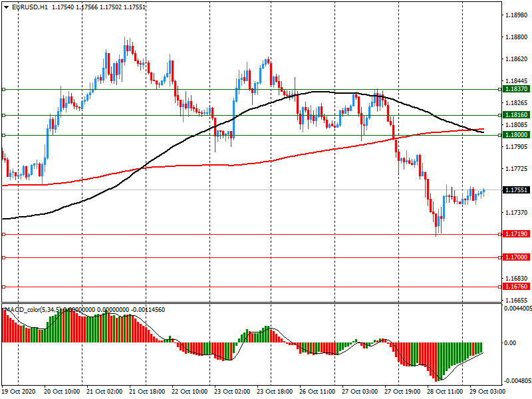
Task: Select the square handle of 1.16760 line
Action: (x=4, y=287)
